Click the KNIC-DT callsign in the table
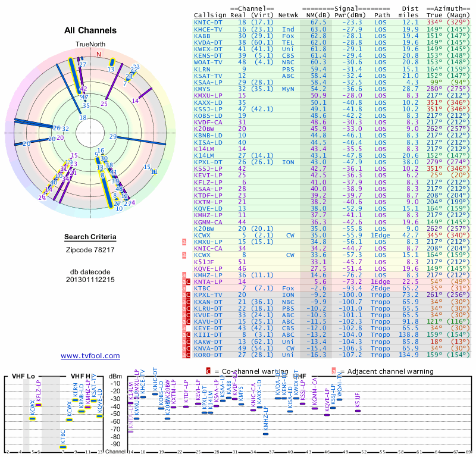This screenshot has height=457, width=476. pos(208,22)
